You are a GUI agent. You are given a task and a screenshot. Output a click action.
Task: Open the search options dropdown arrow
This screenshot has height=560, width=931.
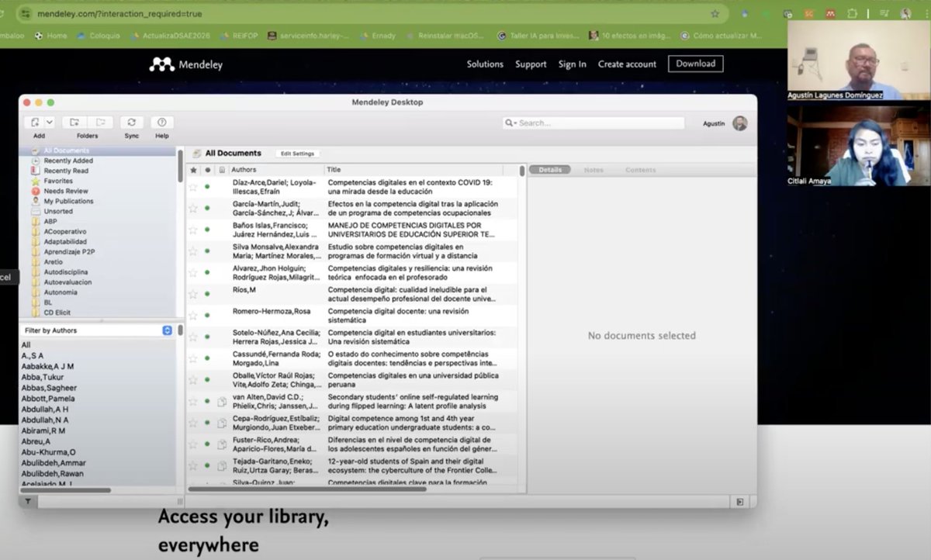point(514,123)
